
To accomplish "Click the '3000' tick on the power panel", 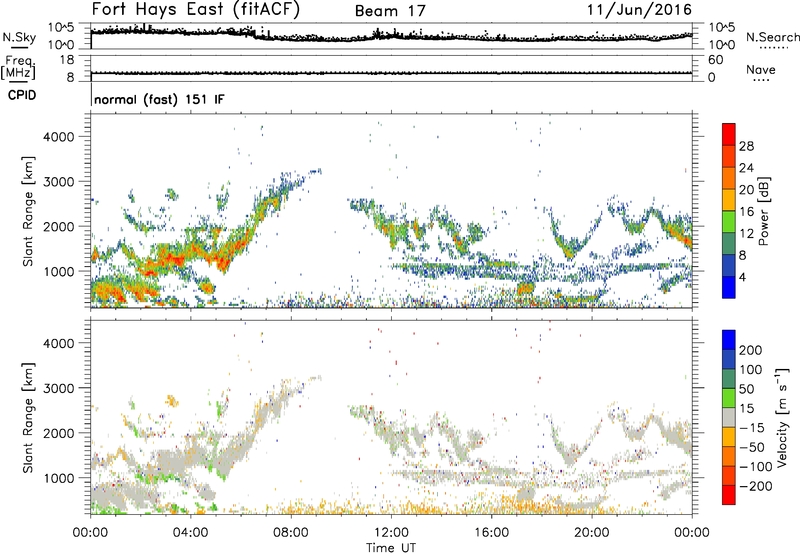I will pyautogui.click(x=59, y=182).
